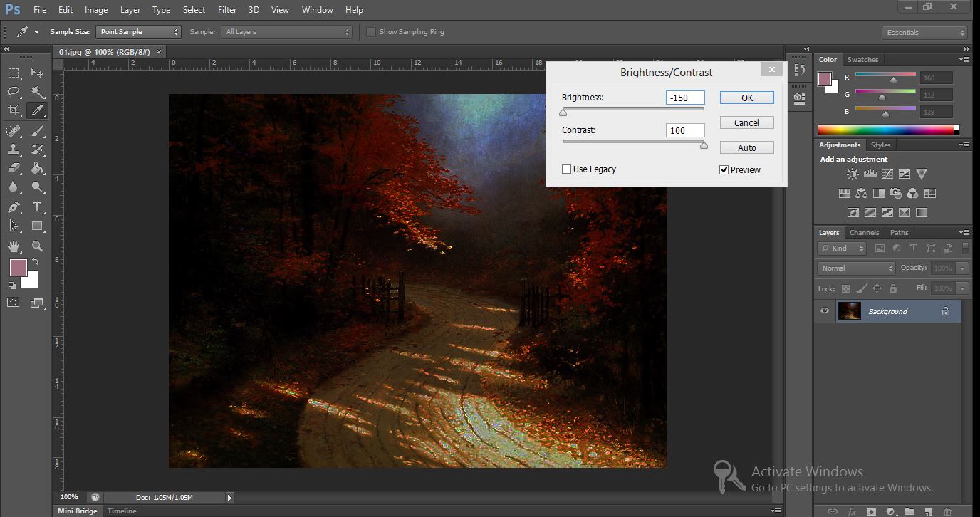This screenshot has width=980, height=517.
Task: Enable the Use Legacy checkbox
Action: point(567,169)
